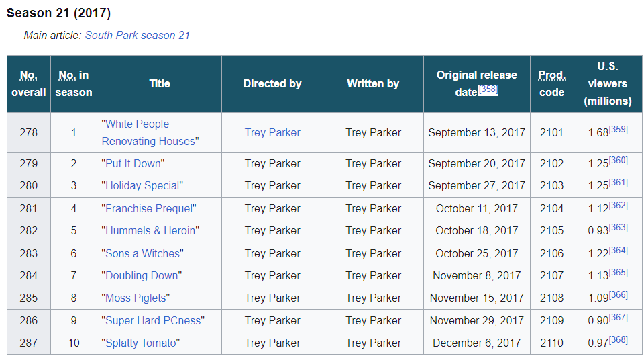This screenshot has width=644, height=358.
Task: Click citation 363 next to 0.93 viewers
Action: click(619, 227)
